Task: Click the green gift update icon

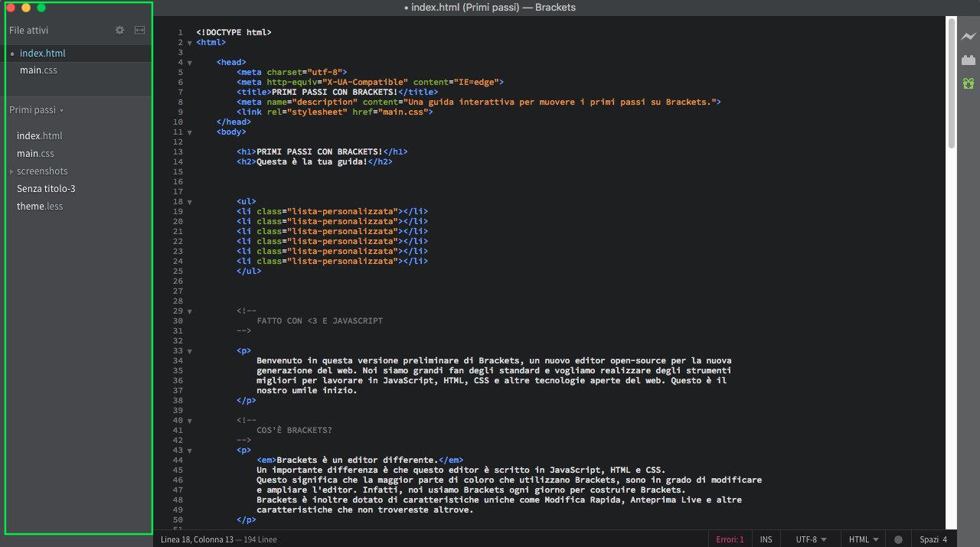Action: pyautogui.click(x=969, y=83)
